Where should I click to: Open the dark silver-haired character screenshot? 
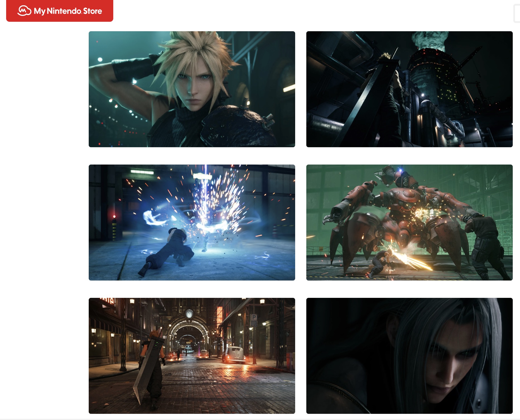point(410,356)
